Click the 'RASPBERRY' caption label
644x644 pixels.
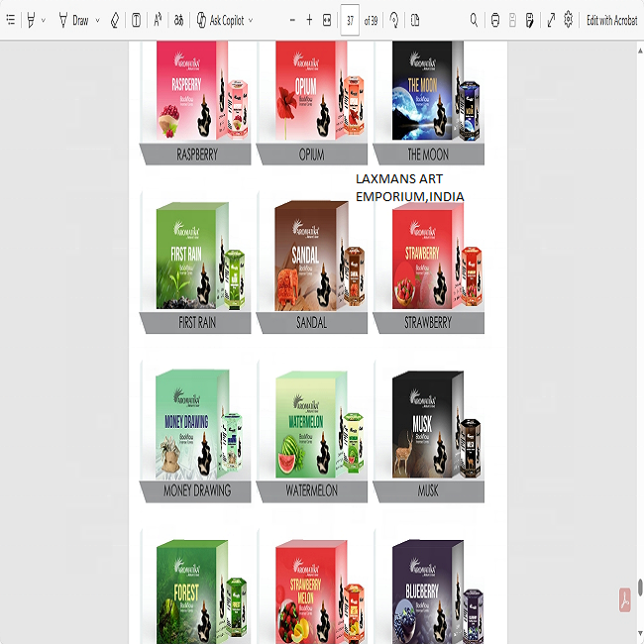[x=197, y=155]
